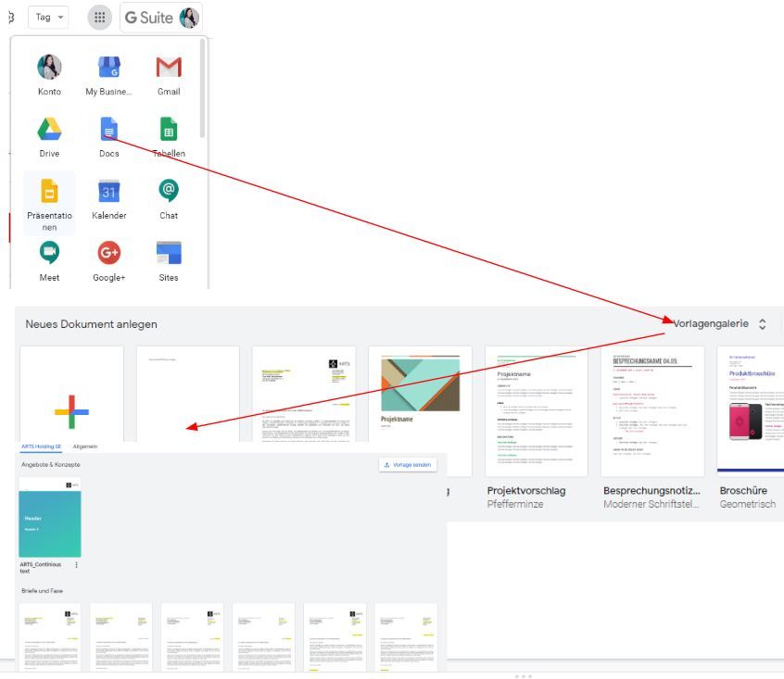Click the apps menu vertical scrollbar

tap(203, 88)
